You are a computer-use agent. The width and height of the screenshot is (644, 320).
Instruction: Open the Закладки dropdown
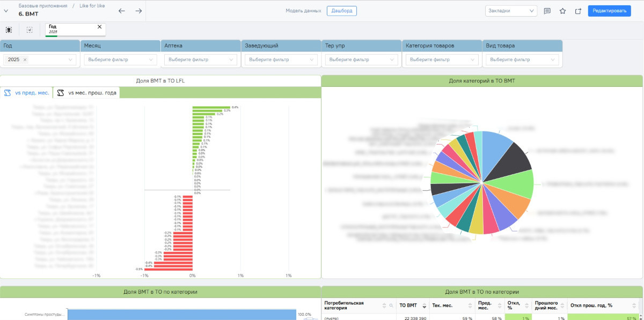pyautogui.click(x=510, y=11)
